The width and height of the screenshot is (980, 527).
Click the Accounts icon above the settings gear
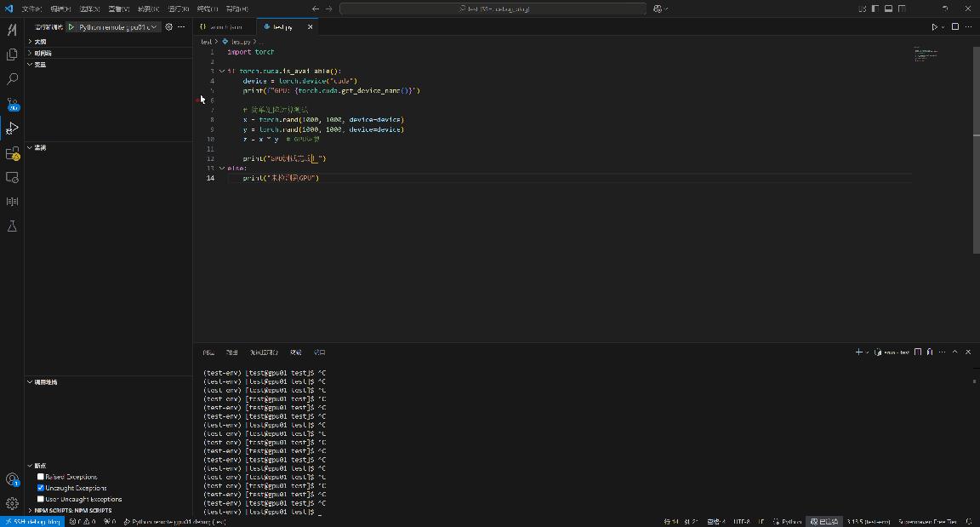(x=12, y=478)
